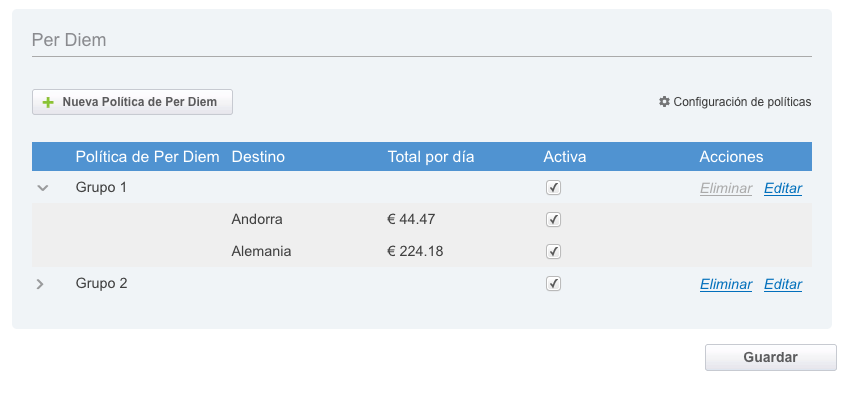Click the Destino column header
Screen dimensions: 855x396
click(258, 157)
